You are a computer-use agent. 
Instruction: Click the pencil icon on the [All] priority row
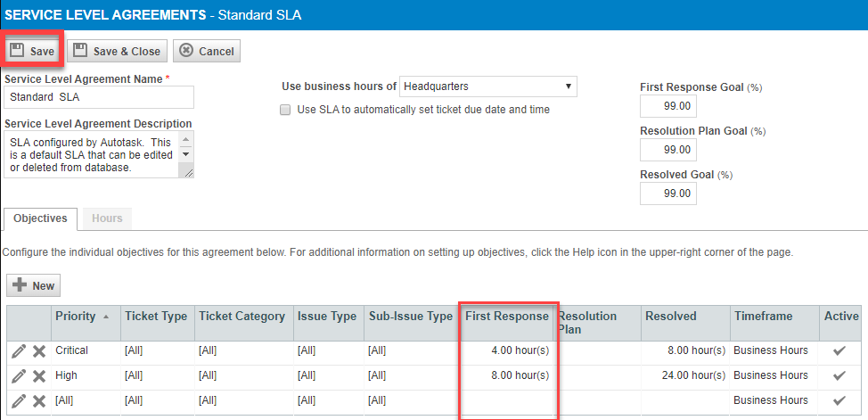(19, 401)
